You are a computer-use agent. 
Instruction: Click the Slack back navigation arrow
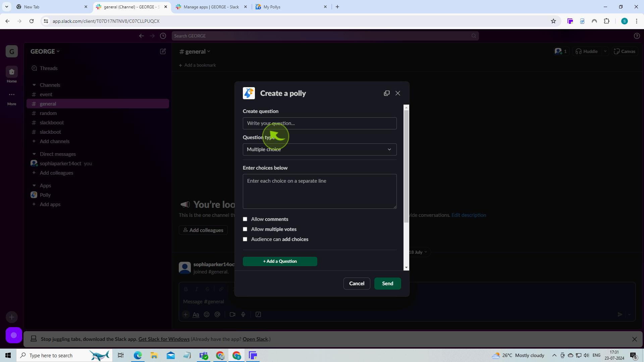click(x=142, y=36)
